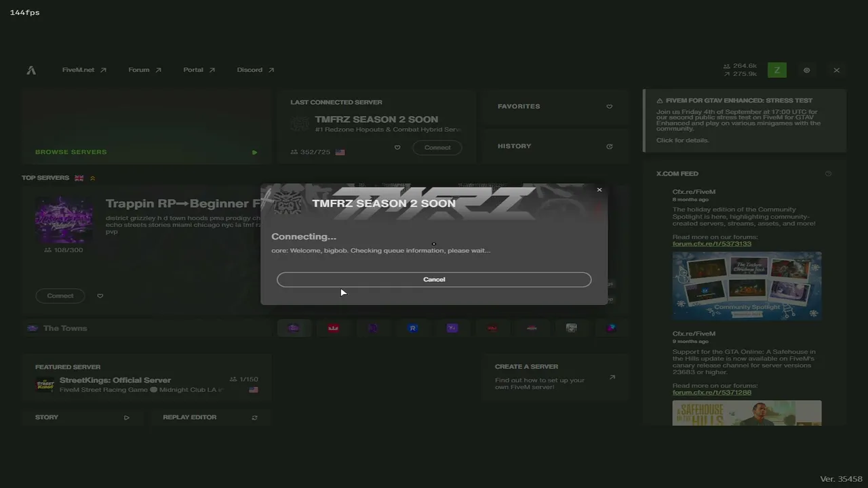Screen dimensions: 868x488
Task: Select the blue-pink server icon at carousel end
Action: pos(611,328)
